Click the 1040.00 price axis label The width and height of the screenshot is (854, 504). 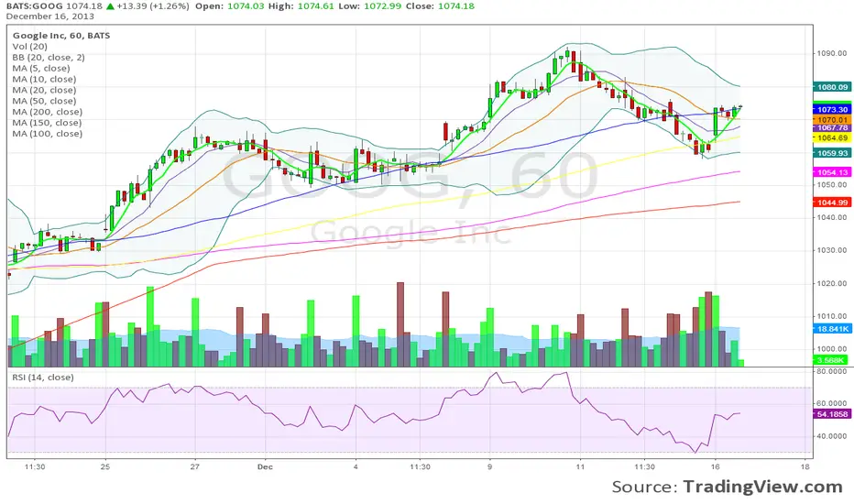click(832, 217)
